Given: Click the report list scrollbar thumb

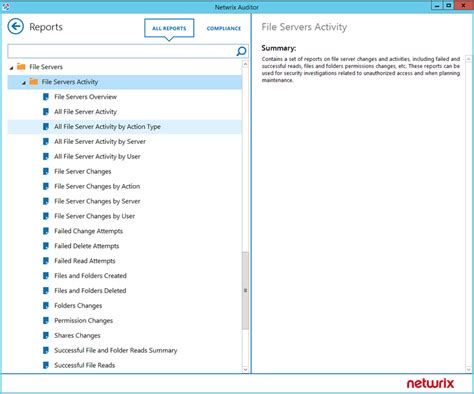Looking at the screenshot, I should click(x=245, y=290).
